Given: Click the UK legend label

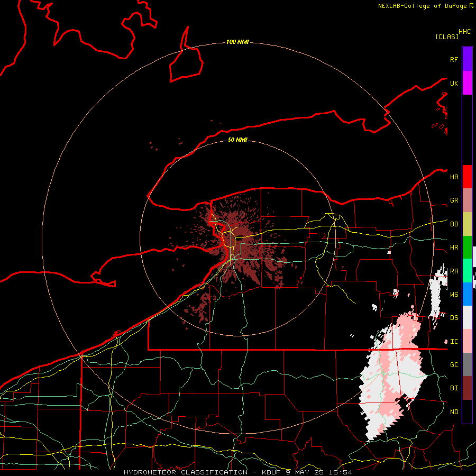Looking at the screenshot, I should pos(454,83).
